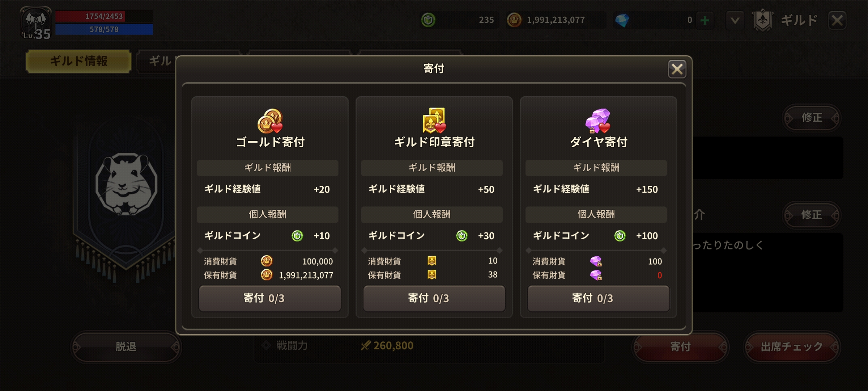
Task: Donate guild seals with 寄付 0/3 button
Action: [434, 298]
